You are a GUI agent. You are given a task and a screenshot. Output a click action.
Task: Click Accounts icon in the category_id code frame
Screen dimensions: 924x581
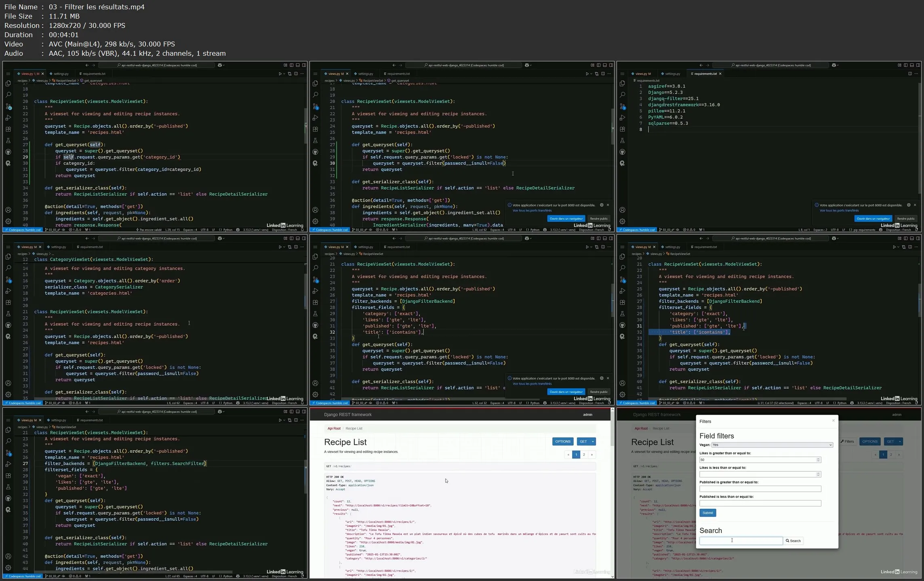click(8, 210)
